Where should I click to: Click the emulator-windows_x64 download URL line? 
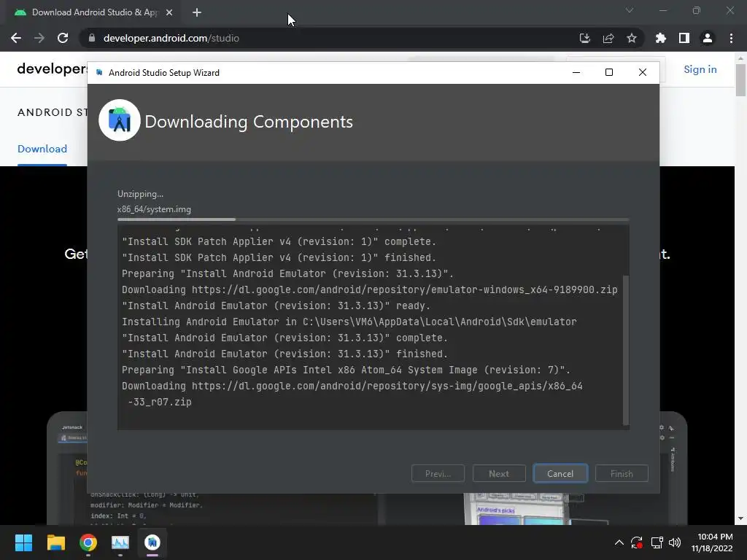coord(370,289)
